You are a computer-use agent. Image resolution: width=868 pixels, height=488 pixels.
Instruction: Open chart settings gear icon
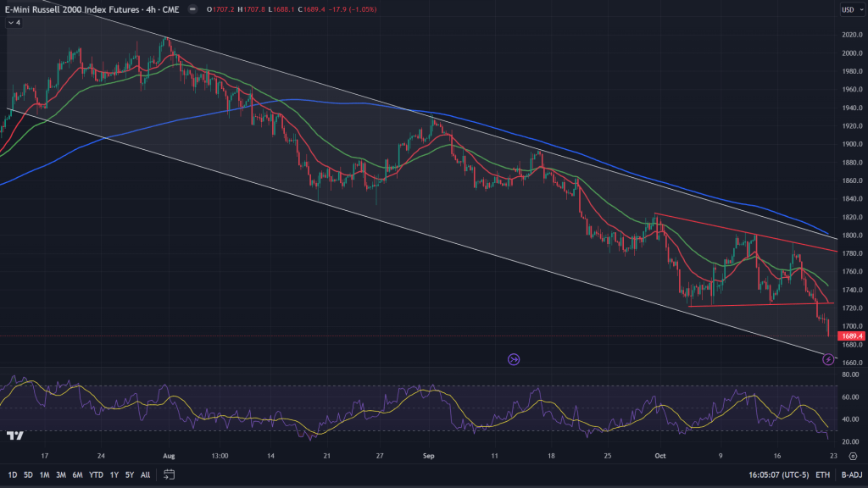[851, 456]
